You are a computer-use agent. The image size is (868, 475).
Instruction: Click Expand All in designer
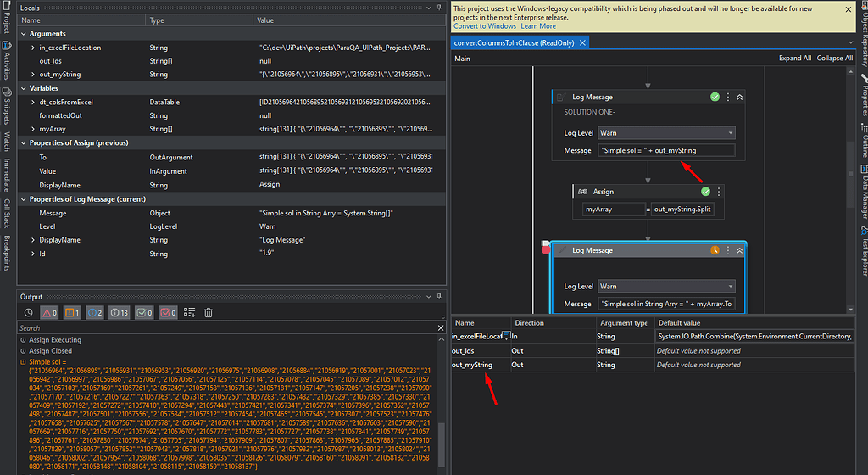coord(795,59)
